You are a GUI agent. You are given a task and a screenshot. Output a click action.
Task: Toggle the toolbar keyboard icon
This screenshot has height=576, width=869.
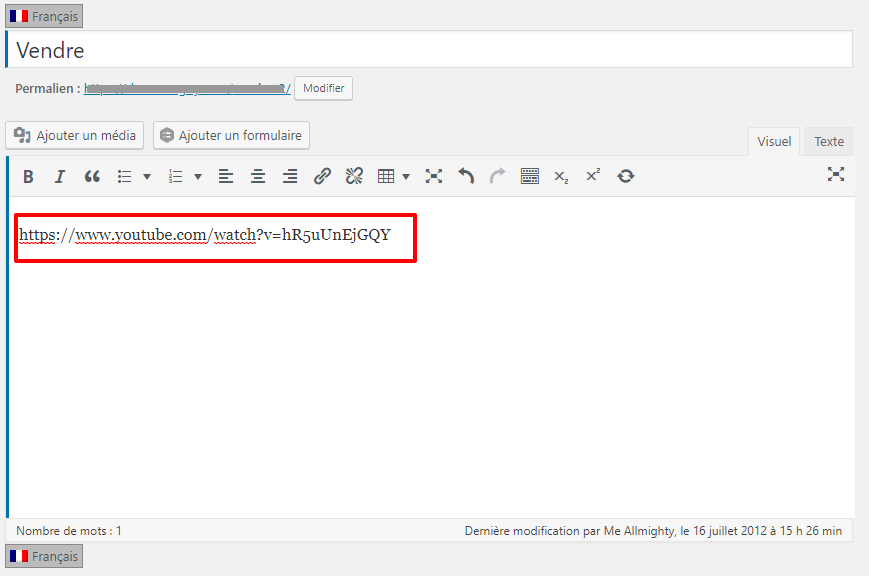pyautogui.click(x=530, y=176)
